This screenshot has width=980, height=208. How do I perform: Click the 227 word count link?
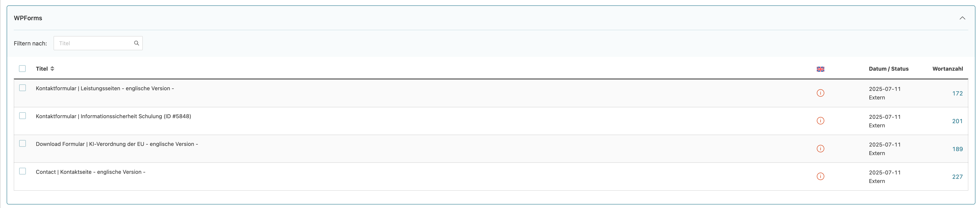pos(957,177)
